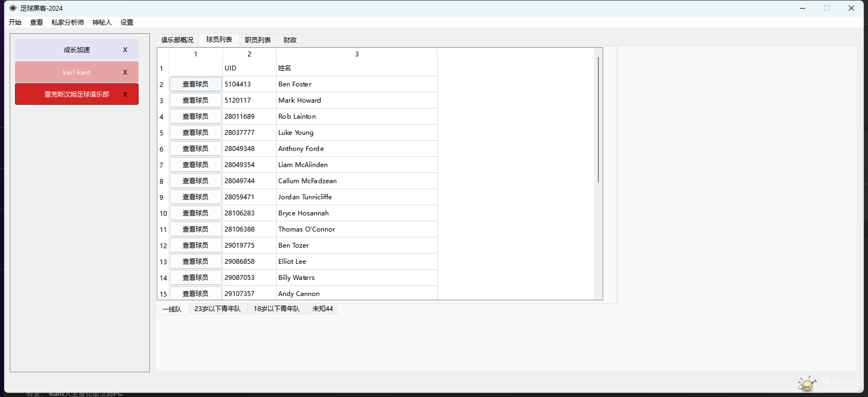The width and height of the screenshot is (868, 397).
Task: Select the 未知44 squad tab
Action: [323, 309]
